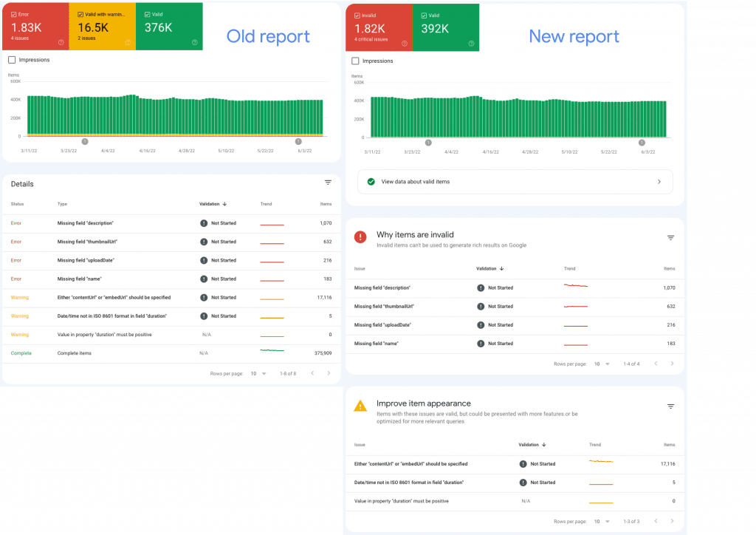756x535 pixels.
Task: Open filter icon for Improve item appearance
Action: click(x=670, y=406)
